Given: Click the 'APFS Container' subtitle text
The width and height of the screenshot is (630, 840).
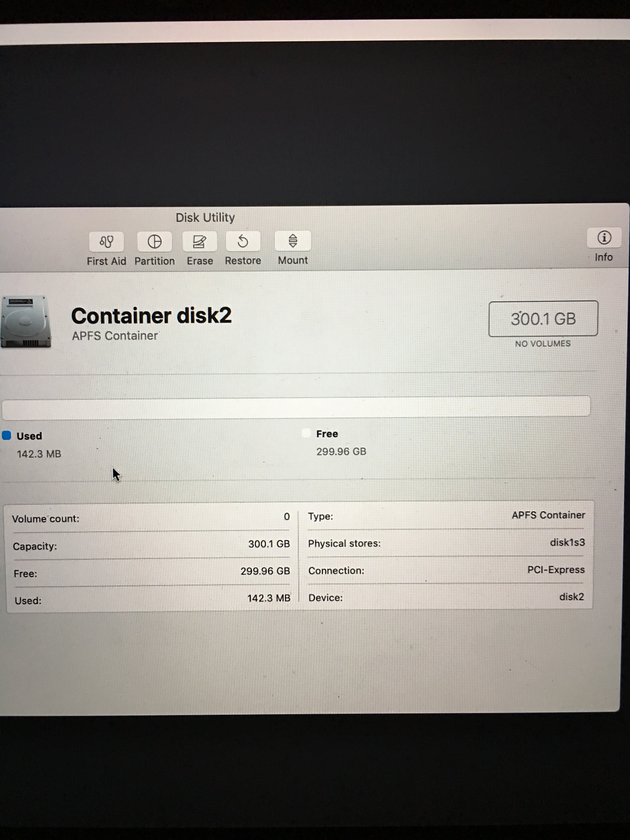Looking at the screenshot, I should (115, 336).
